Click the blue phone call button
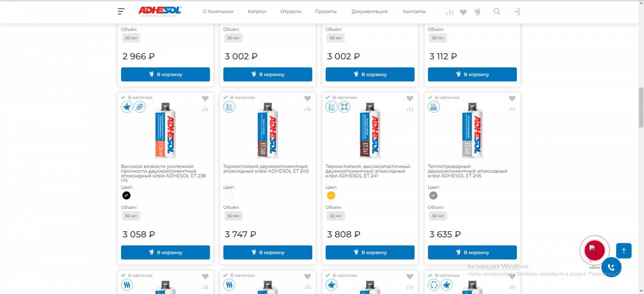This screenshot has height=294, width=644. (611, 267)
